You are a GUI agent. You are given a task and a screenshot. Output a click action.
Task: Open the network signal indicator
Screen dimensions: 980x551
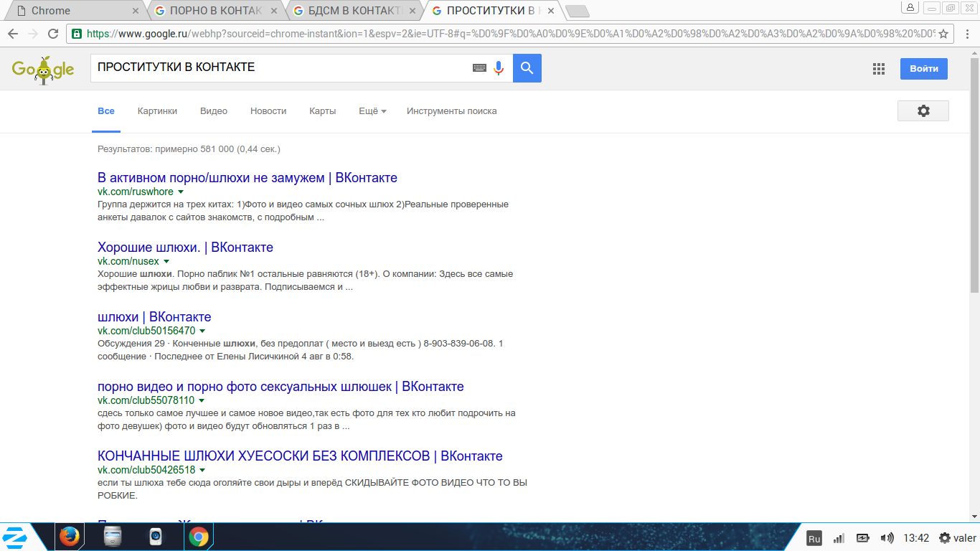click(x=839, y=538)
